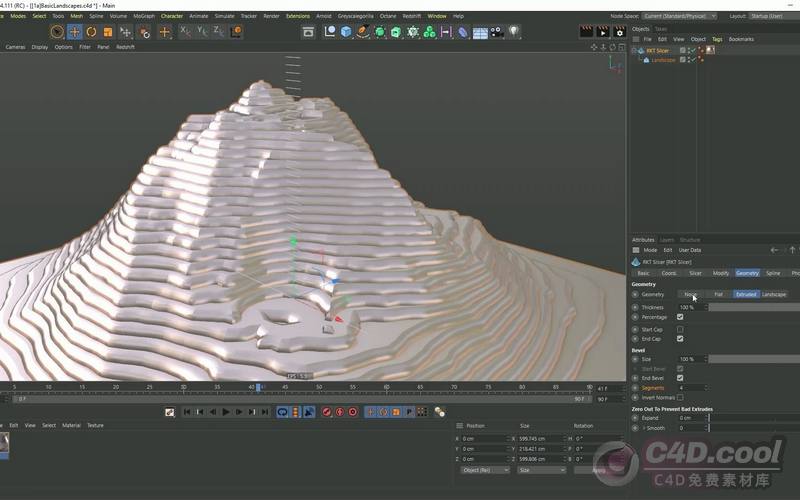
Task: Select the Rotate tool icon
Action: click(x=91, y=32)
